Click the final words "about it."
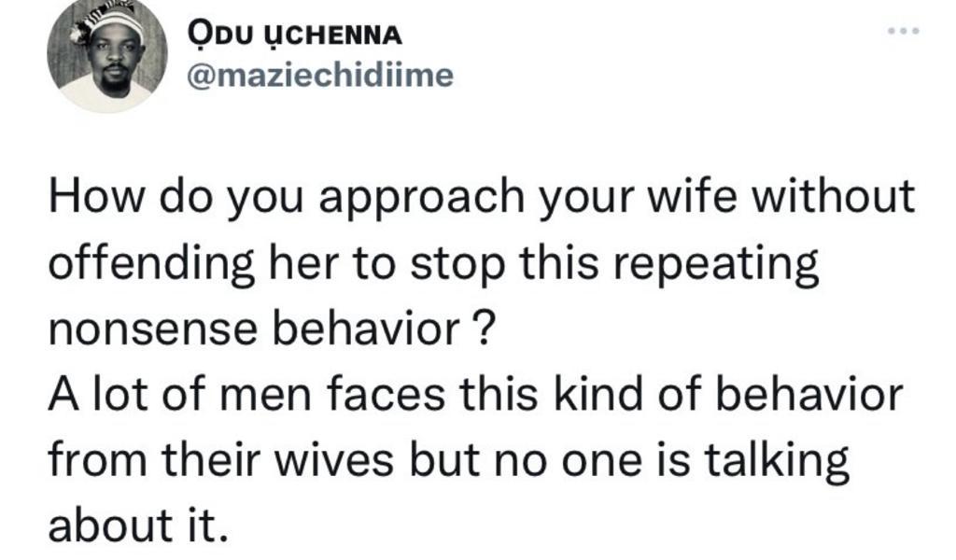 click(x=136, y=523)
